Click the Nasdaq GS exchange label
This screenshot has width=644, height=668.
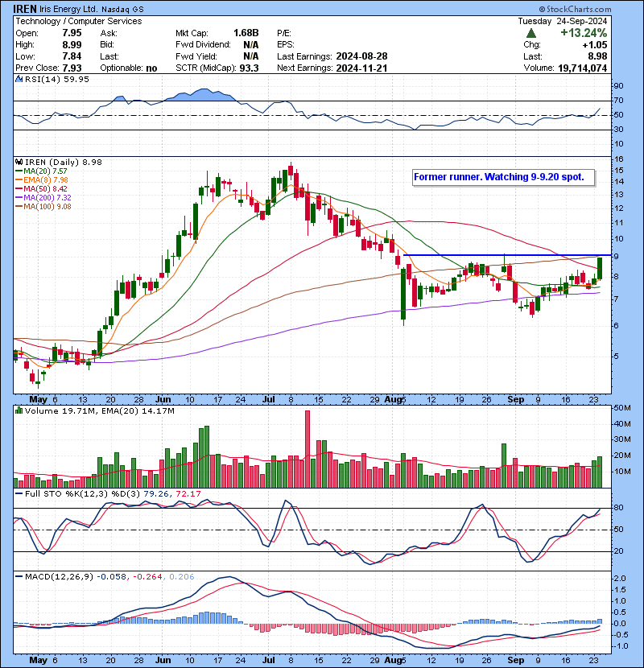click(122, 9)
